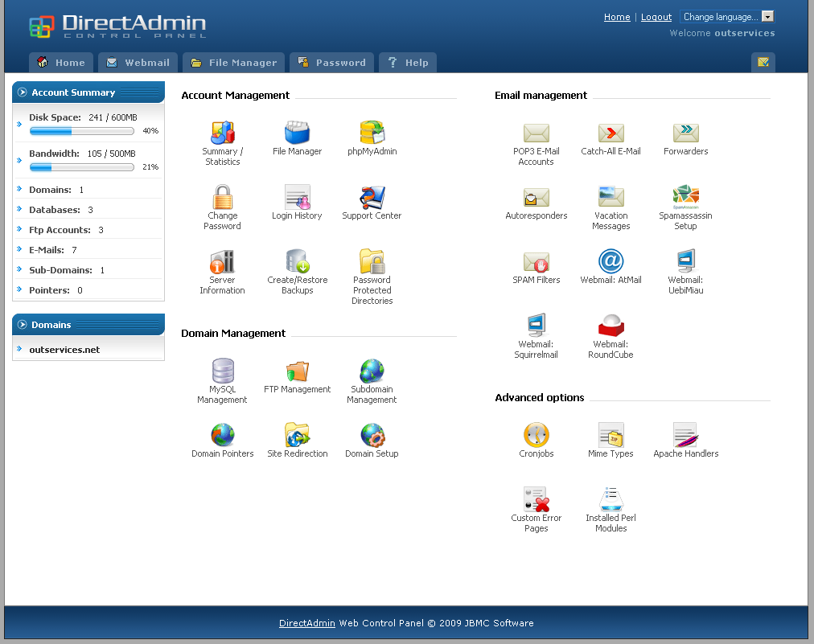Open the Custom Error Pages icon
The width and height of the screenshot is (814, 644).
point(536,500)
